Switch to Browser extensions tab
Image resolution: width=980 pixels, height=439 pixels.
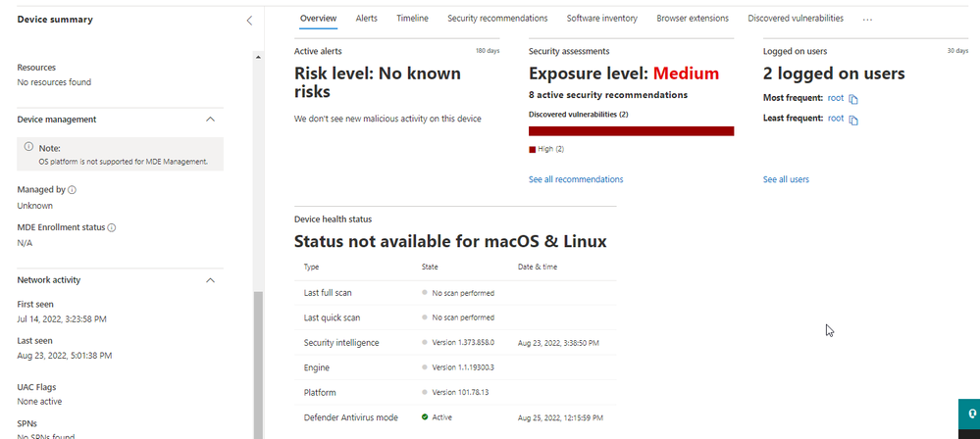693,19
